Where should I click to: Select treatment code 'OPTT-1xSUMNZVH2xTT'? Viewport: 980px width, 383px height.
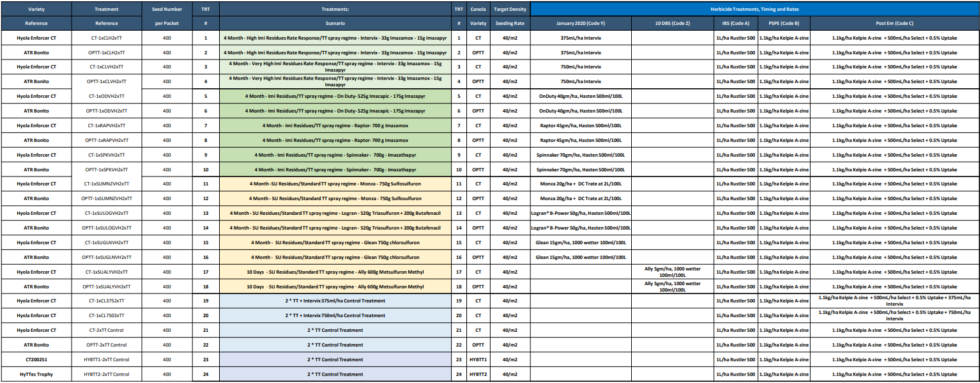[107, 198]
